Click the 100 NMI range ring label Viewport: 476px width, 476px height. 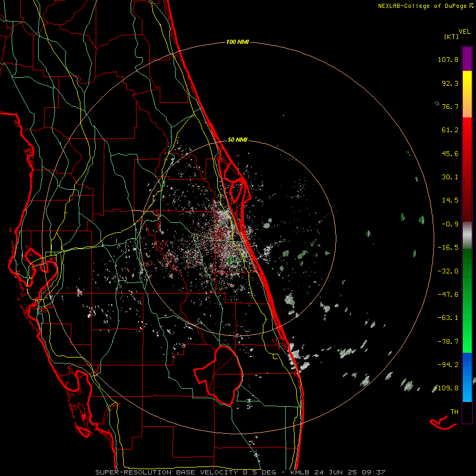pos(237,42)
